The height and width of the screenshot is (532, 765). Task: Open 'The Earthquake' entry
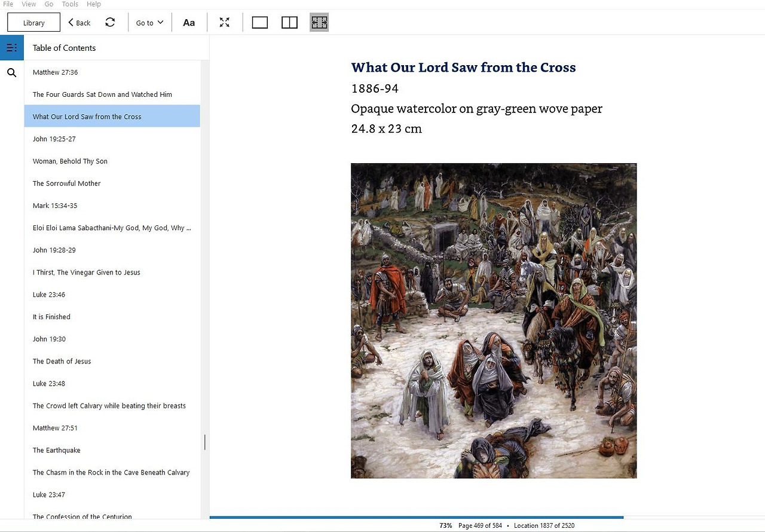(112, 450)
